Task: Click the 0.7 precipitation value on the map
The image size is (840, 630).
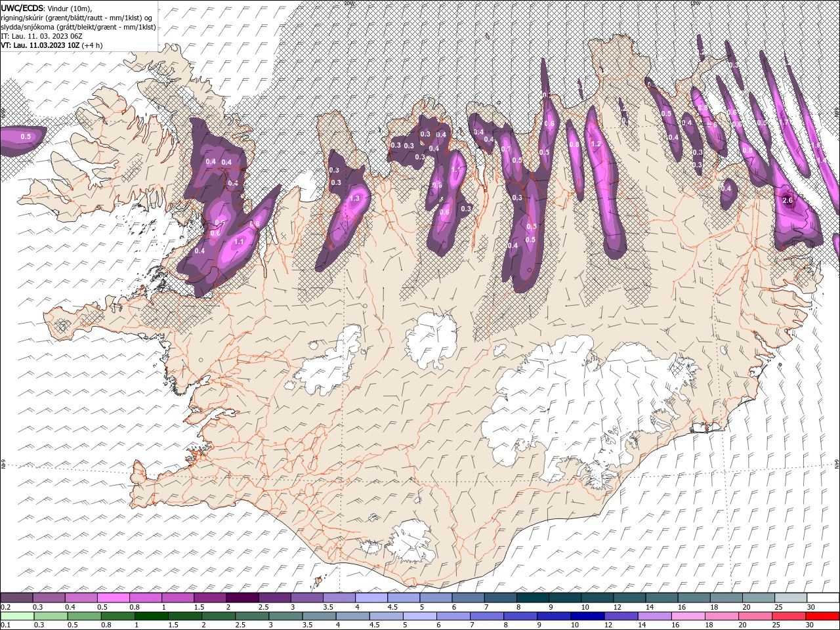Action: (505, 149)
